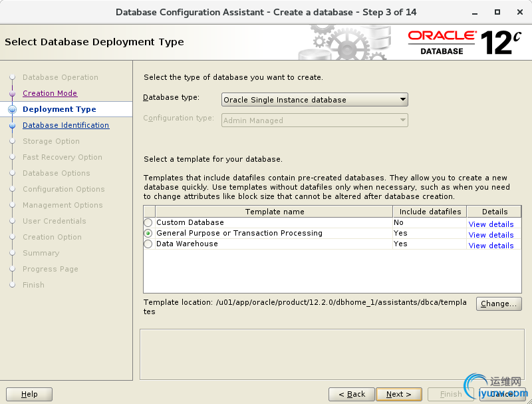The height and width of the screenshot is (404, 532).
Task: Open the Creation Mode step link
Action: pos(50,93)
